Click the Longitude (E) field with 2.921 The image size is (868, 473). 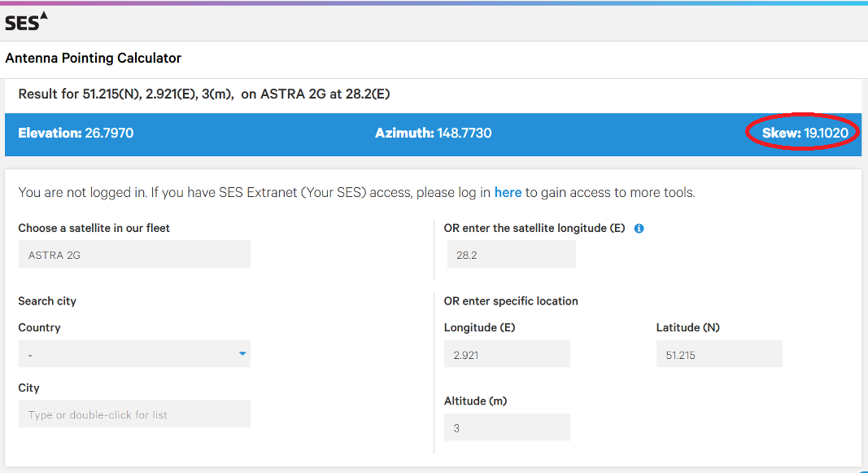tap(507, 354)
